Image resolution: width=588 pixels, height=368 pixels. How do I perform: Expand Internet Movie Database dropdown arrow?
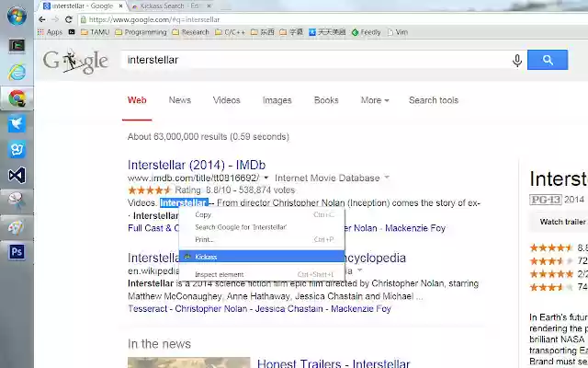click(387, 178)
